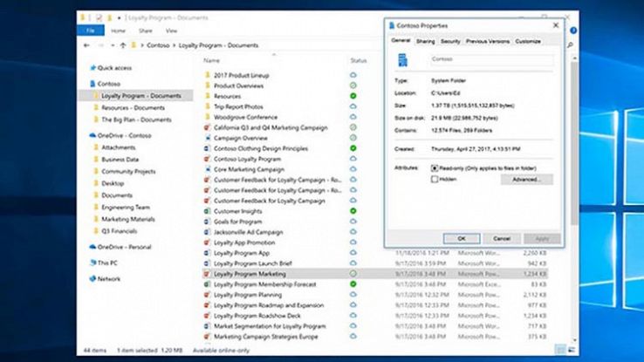Switch to the Previous Versions tab

click(488, 42)
